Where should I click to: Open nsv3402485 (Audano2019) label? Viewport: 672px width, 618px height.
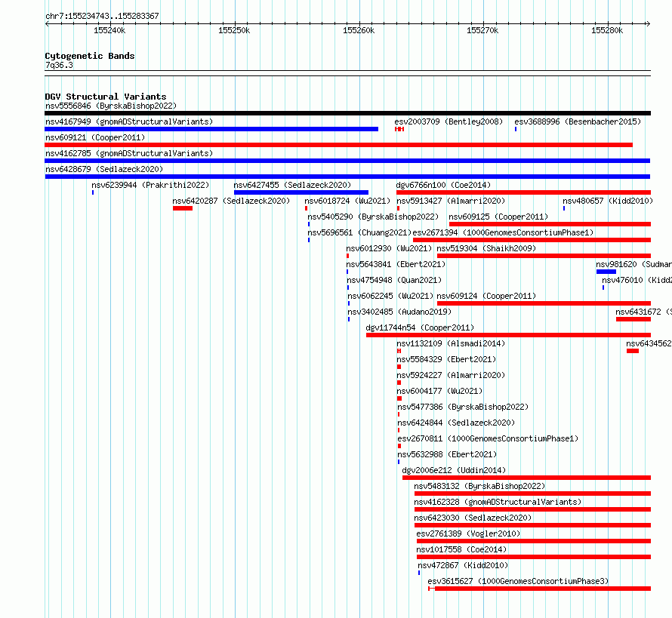pyautogui.click(x=399, y=312)
